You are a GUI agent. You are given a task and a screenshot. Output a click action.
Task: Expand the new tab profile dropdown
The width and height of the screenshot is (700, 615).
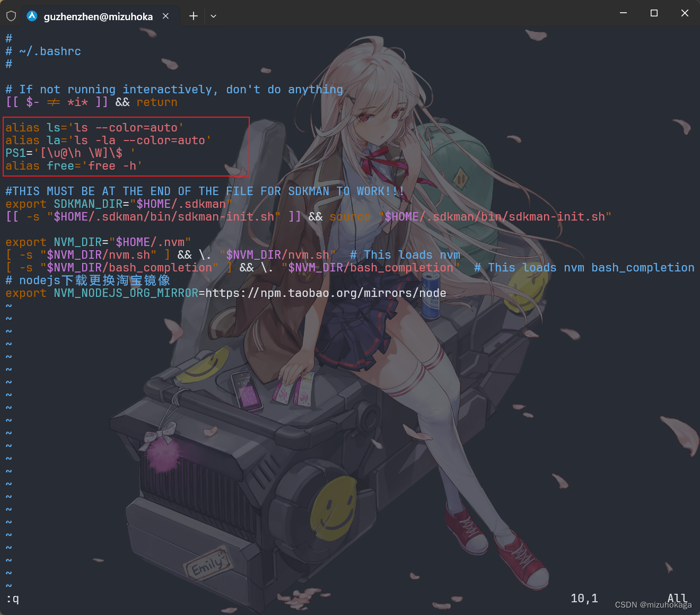213,16
